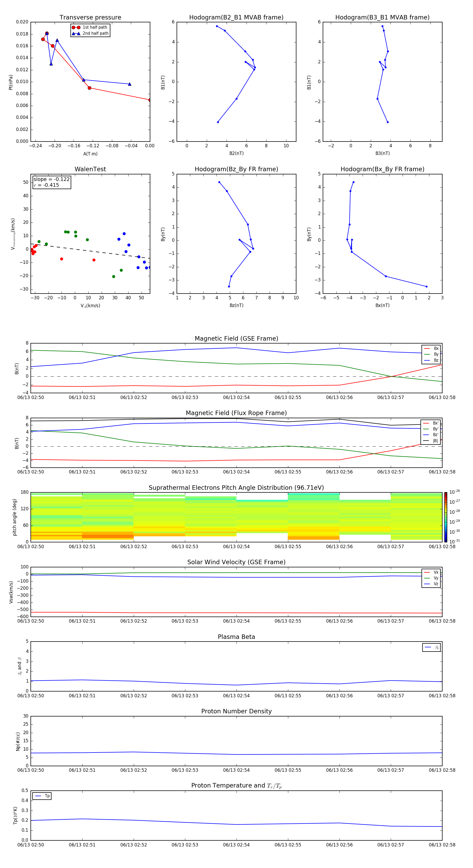Click the last blue triangle of second half path
Viewport: 473px width, 868px height.
(130, 84)
